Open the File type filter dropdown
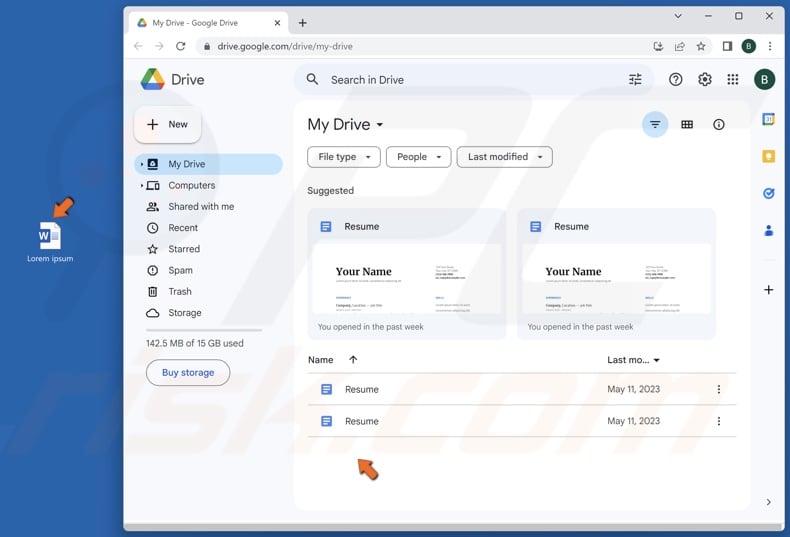The height and width of the screenshot is (537, 790). pos(344,157)
